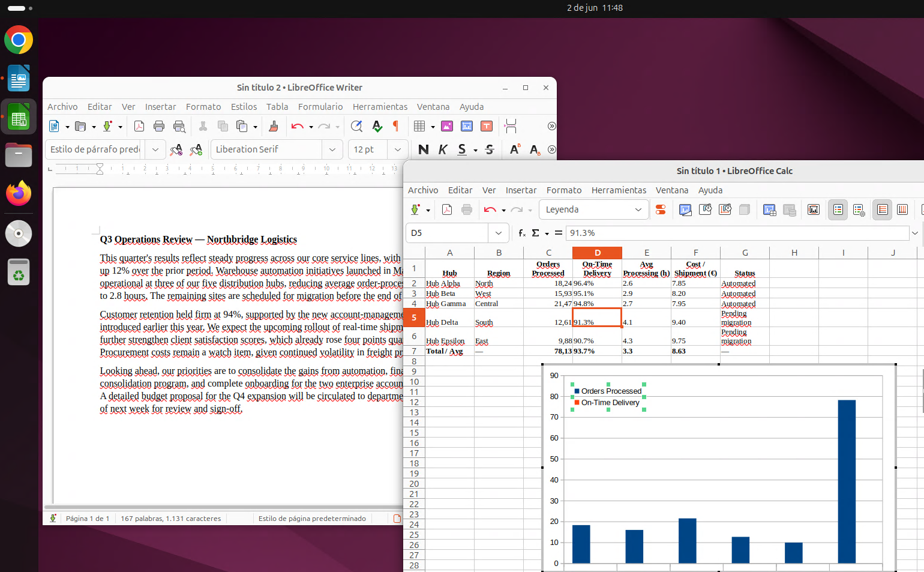Click the Writer word count status
This screenshot has width=924, height=572.
click(171, 519)
